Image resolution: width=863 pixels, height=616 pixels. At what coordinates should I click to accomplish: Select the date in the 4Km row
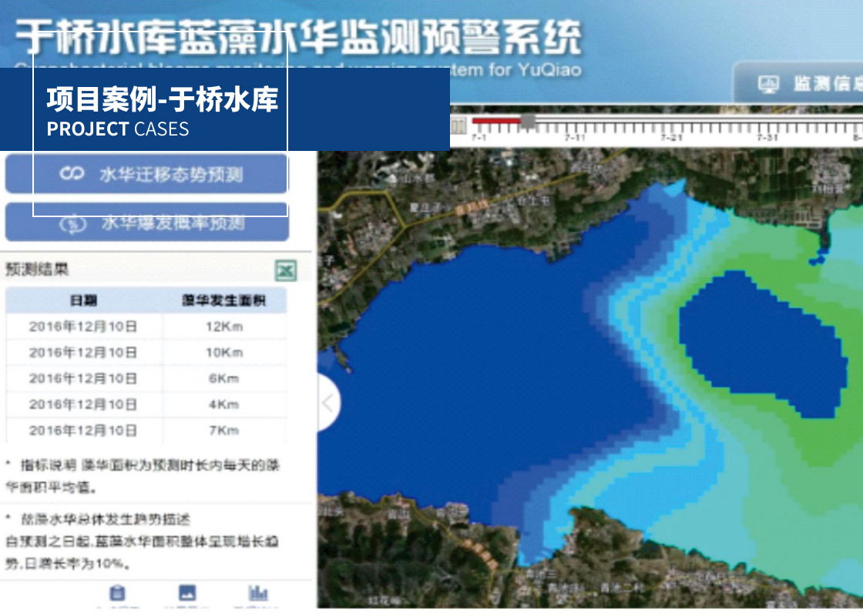(x=83, y=404)
